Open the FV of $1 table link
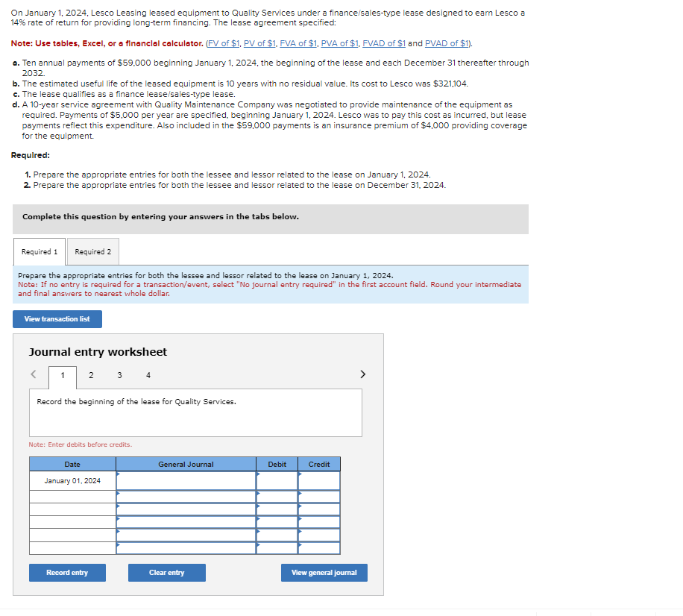The image size is (683, 616). pyautogui.click(x=224, y=43)
